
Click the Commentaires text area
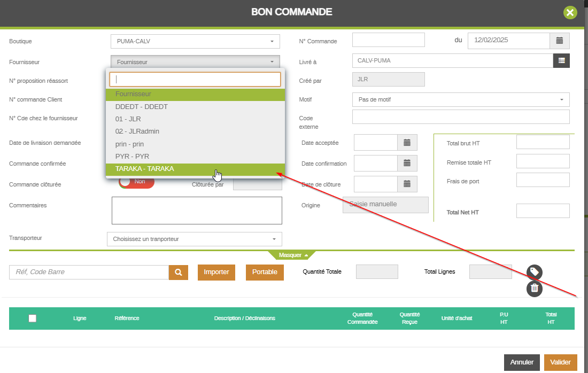tap(197, 210)
